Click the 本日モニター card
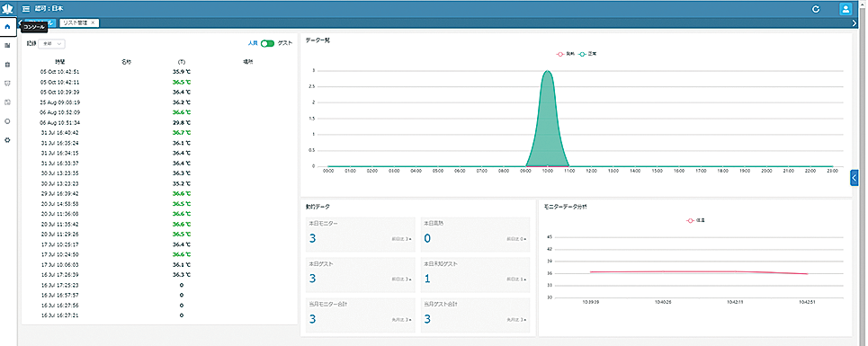 coord(360,235)
